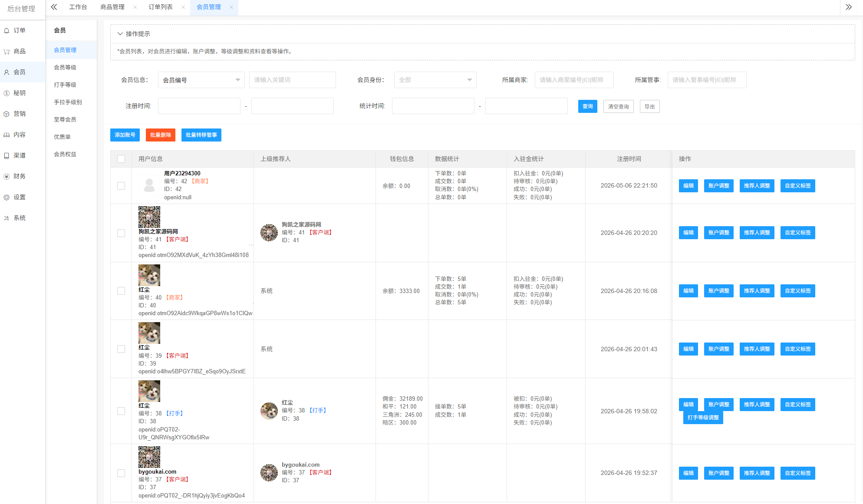Click the 导出 button
The height and width of the screenshot is (504, 863).
click(650, 106)
